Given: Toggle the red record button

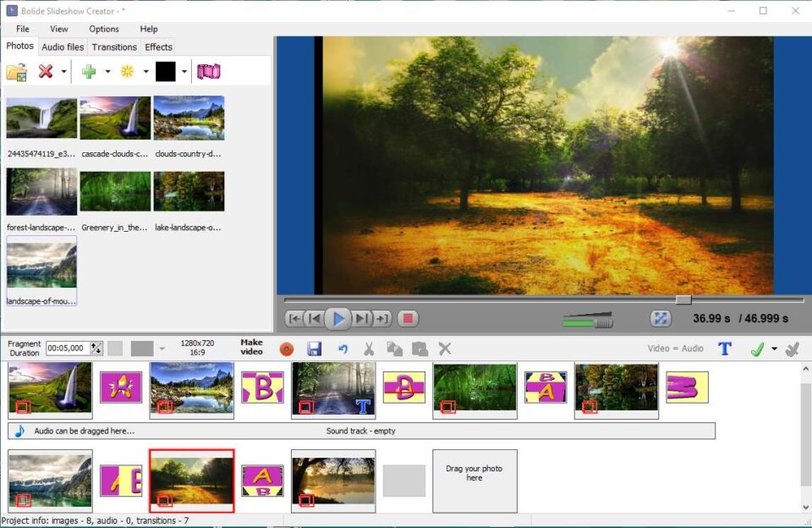Looking at the screenshot, I should tap(286, 348).
